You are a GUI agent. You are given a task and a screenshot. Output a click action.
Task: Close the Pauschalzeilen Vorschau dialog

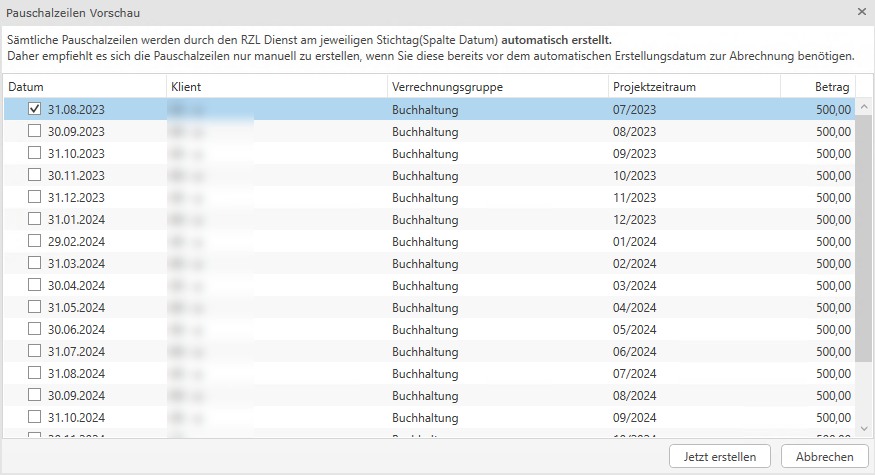[862, 12]
